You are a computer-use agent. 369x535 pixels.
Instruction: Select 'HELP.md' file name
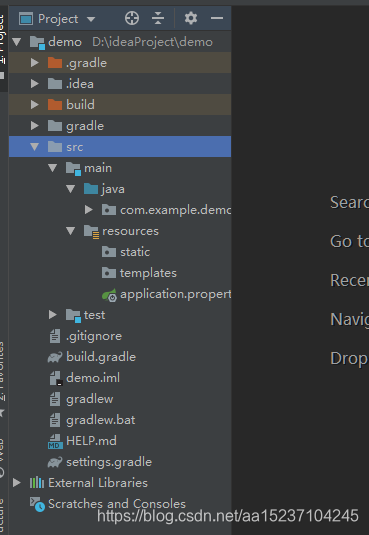[91, 441]
